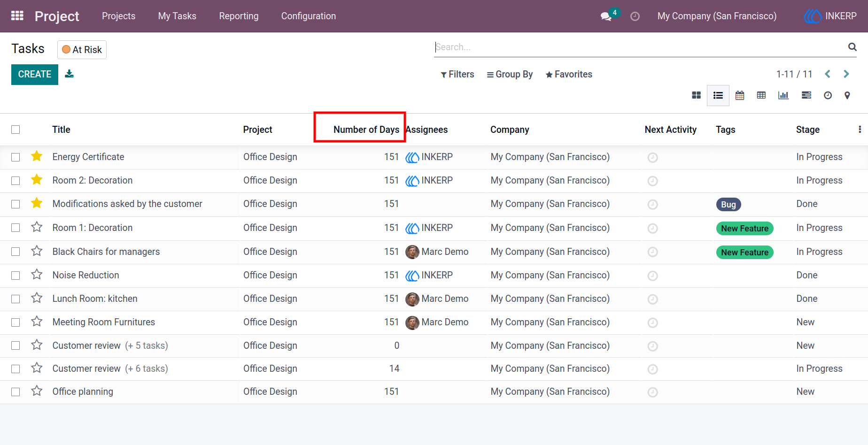This screenshot has height=445, width=868.
Task: Star the Black Chairs for managers task
Action: coord(37,251)
